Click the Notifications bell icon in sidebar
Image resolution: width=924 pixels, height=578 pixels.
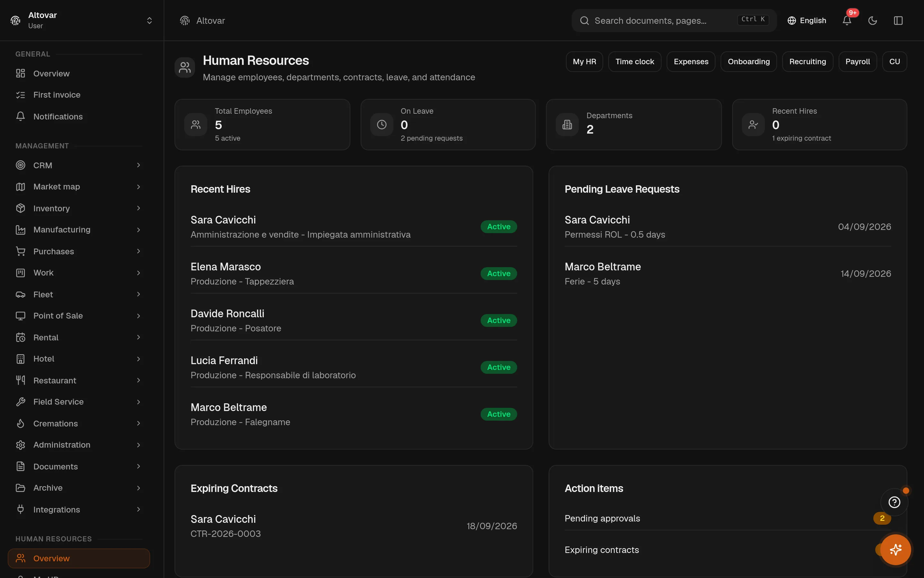(x=21, y=116)
